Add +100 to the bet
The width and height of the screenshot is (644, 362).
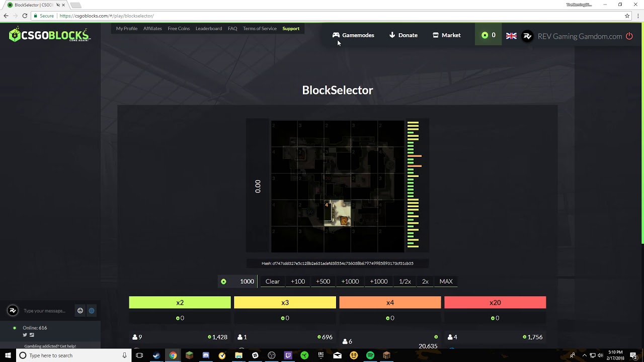click(x=298, y=282)
